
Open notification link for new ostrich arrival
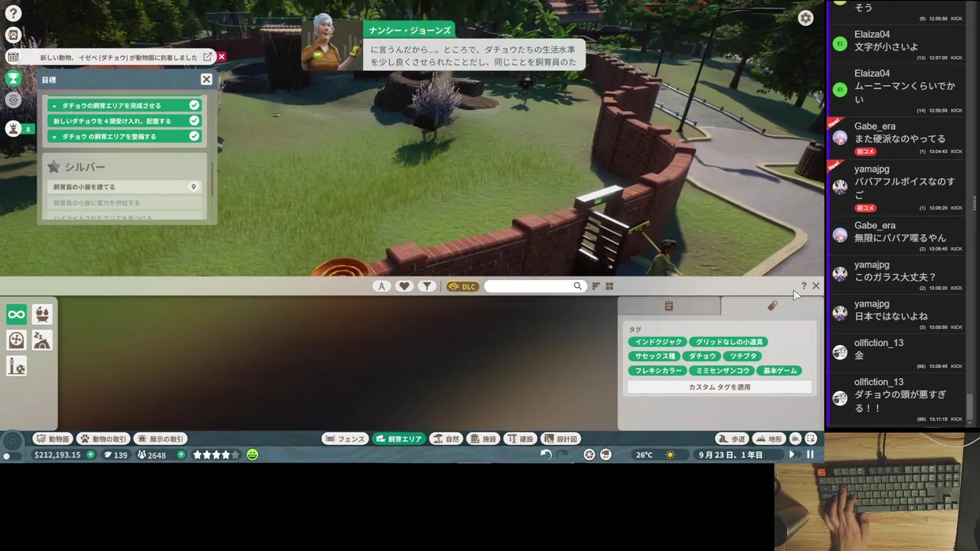207,57
